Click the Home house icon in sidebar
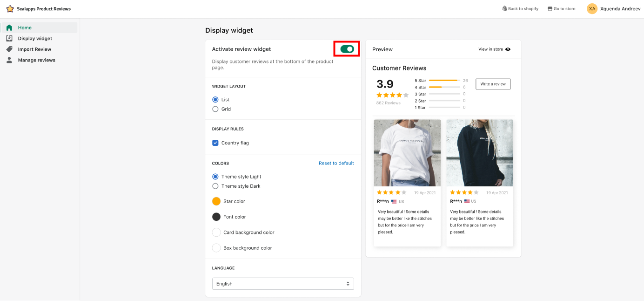This screenshot has width=644, height=301. coord(9,27)
